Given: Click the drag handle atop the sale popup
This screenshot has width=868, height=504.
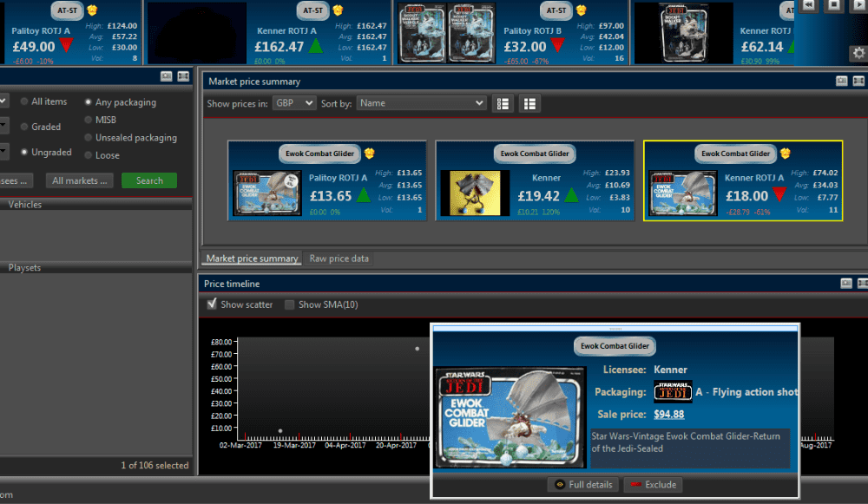Looking at the screenshot, I should [615, 329].
